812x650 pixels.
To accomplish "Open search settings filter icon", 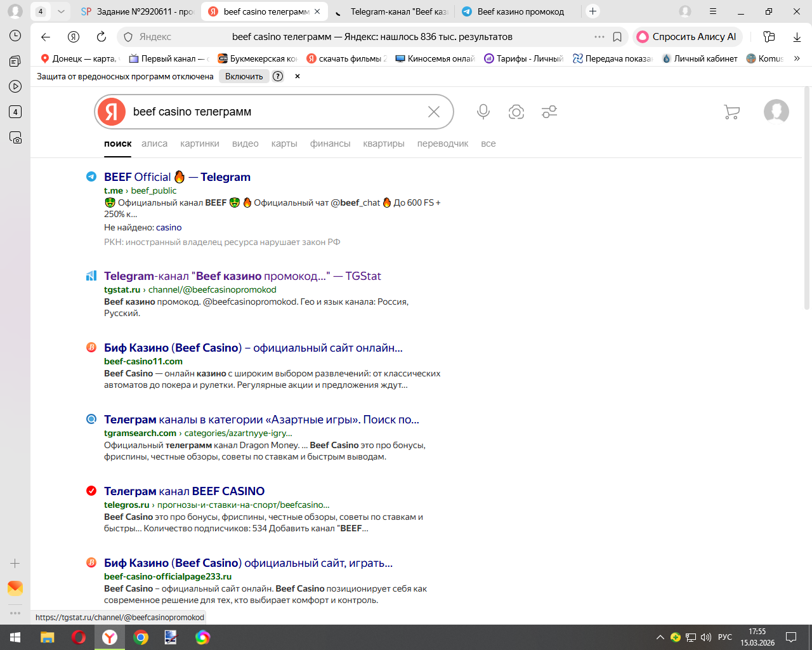I will (549, 112).
